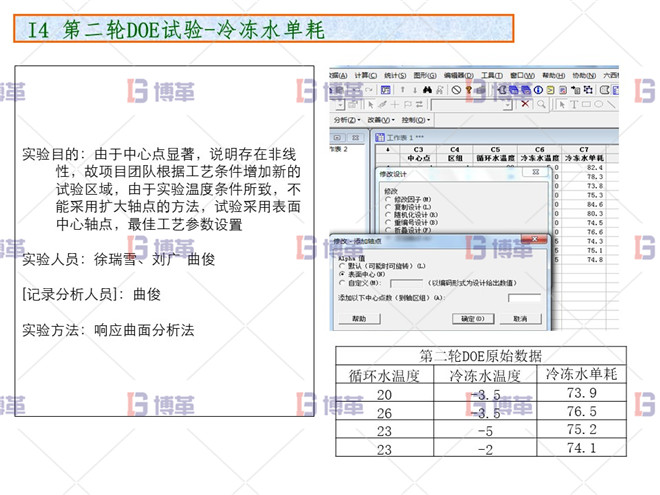
Task: Open the 控制 dropdown menu
Action: tap(412, 119)
